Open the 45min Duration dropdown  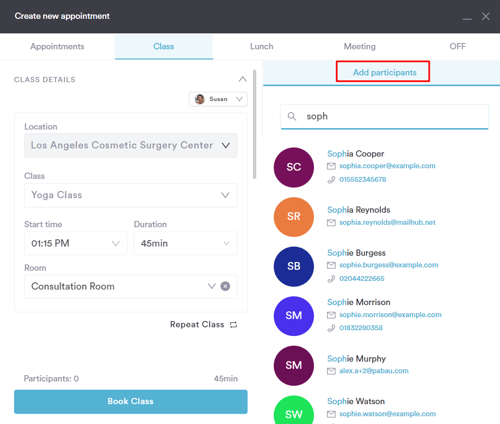tap(185, 243)
